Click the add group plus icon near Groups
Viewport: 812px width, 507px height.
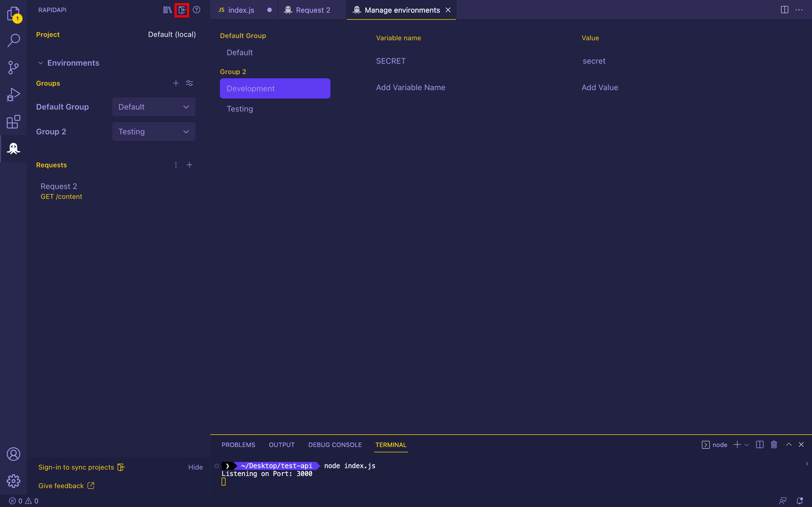tap(176, 83)
